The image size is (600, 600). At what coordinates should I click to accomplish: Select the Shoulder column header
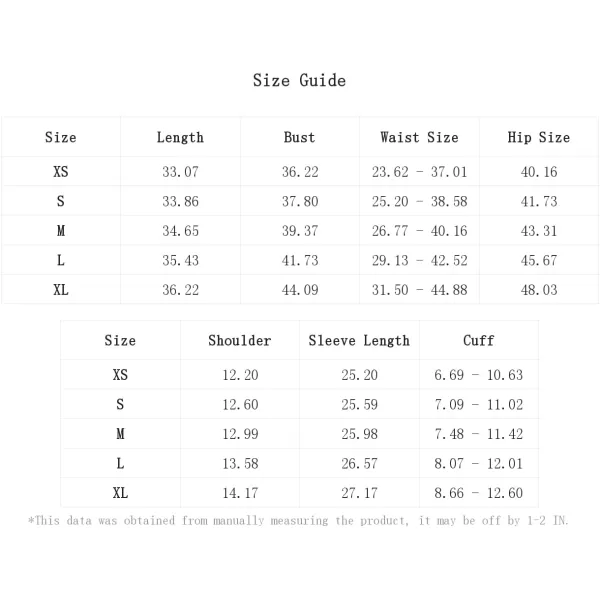(240, 340)
